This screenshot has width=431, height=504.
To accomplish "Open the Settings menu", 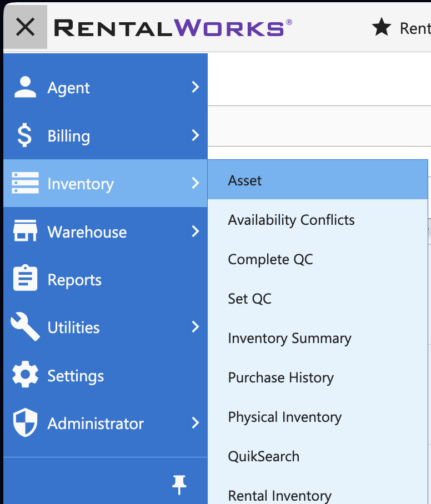I will (106, 375).
